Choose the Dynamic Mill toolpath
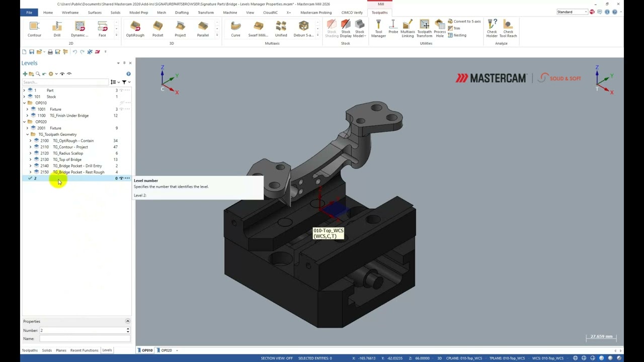This screenshot has height=362, width=644. pyautogui.click(x=79, y=29)
